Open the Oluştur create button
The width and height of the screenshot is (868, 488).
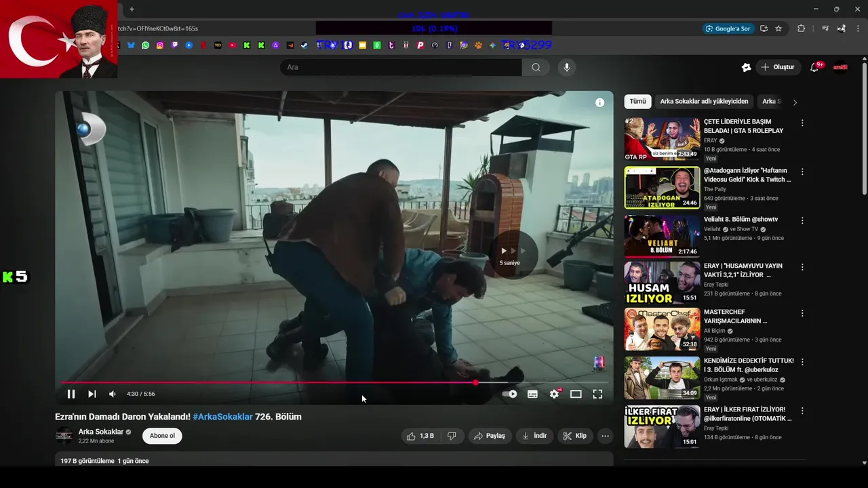[x=777, y=67]
